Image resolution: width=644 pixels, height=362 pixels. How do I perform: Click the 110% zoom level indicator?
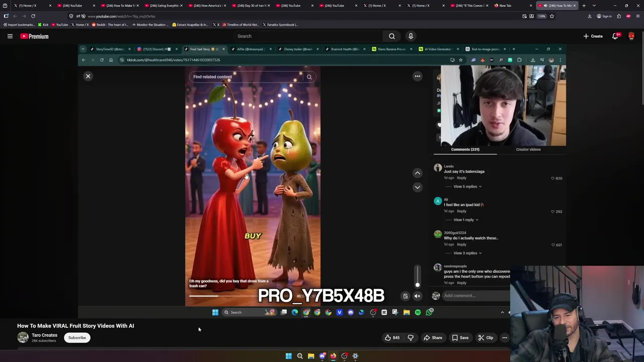pos(541,16)
